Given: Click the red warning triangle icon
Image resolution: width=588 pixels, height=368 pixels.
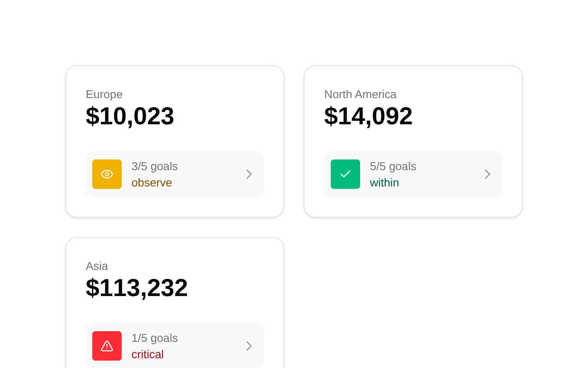Looking at the screenshot, I should point(107,346).
